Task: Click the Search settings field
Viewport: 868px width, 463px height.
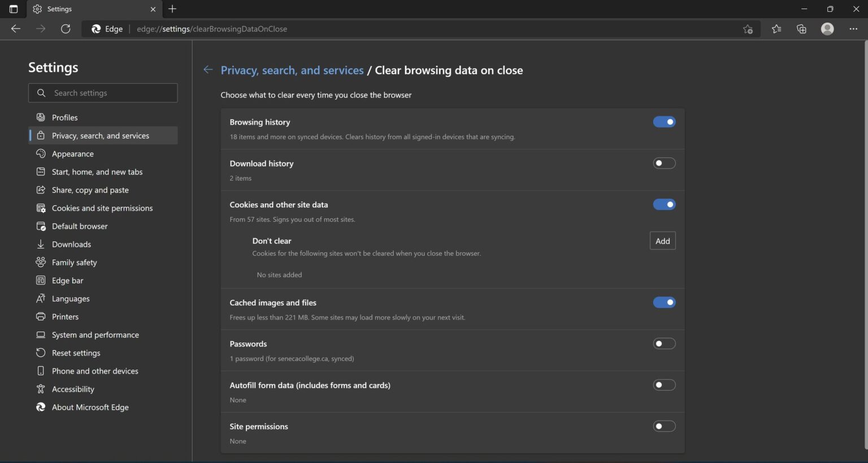Action: click(103, 93)
